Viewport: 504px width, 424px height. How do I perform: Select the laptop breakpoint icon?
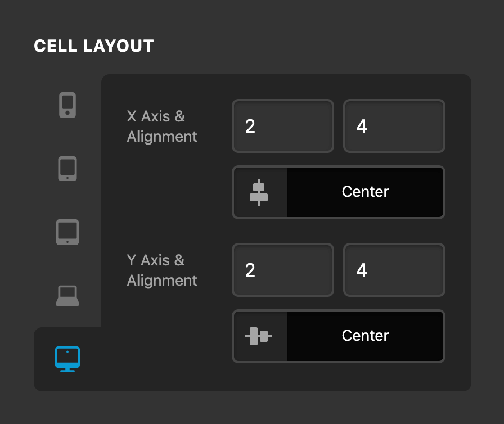(x=67, y=295)
